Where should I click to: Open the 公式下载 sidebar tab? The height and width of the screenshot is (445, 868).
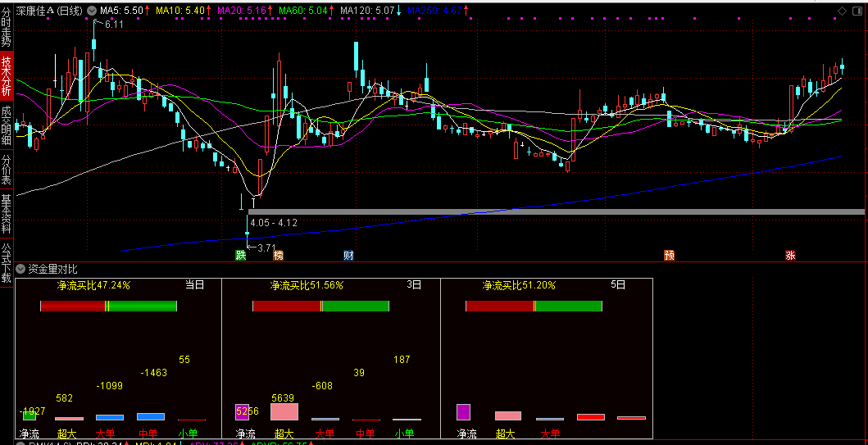click(x=6, y=263)
